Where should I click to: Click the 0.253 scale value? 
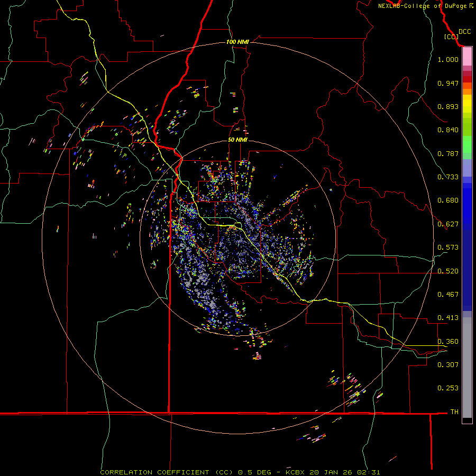pos(448,388)
